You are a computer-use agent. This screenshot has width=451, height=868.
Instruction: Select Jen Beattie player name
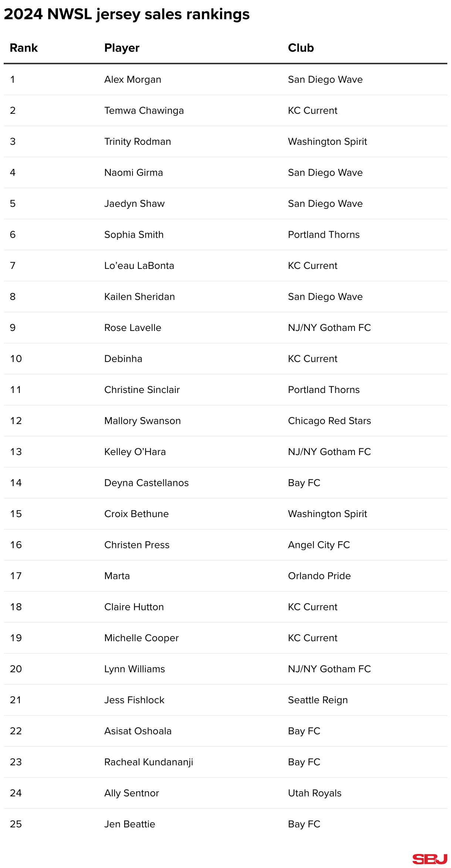[x=130, y=824]
